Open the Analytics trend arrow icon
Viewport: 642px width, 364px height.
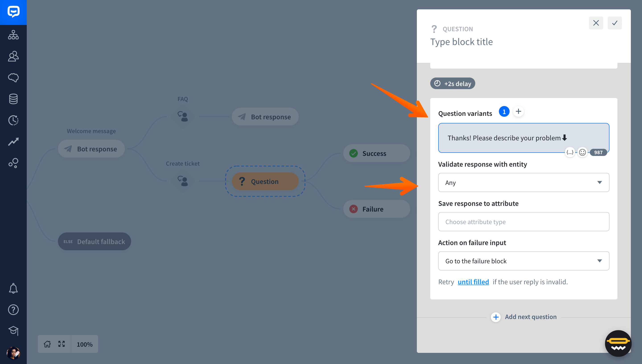pyautogui.click(x=13, y=142)
